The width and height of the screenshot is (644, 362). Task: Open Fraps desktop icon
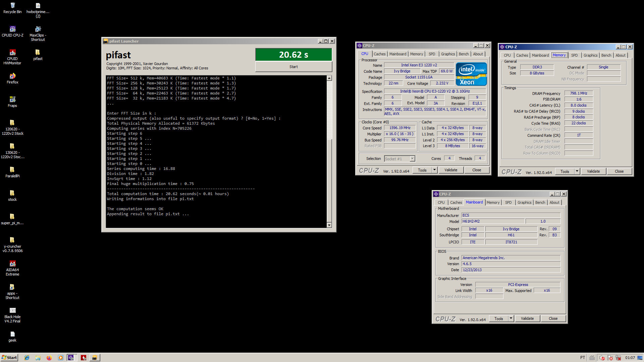point(12,102)
